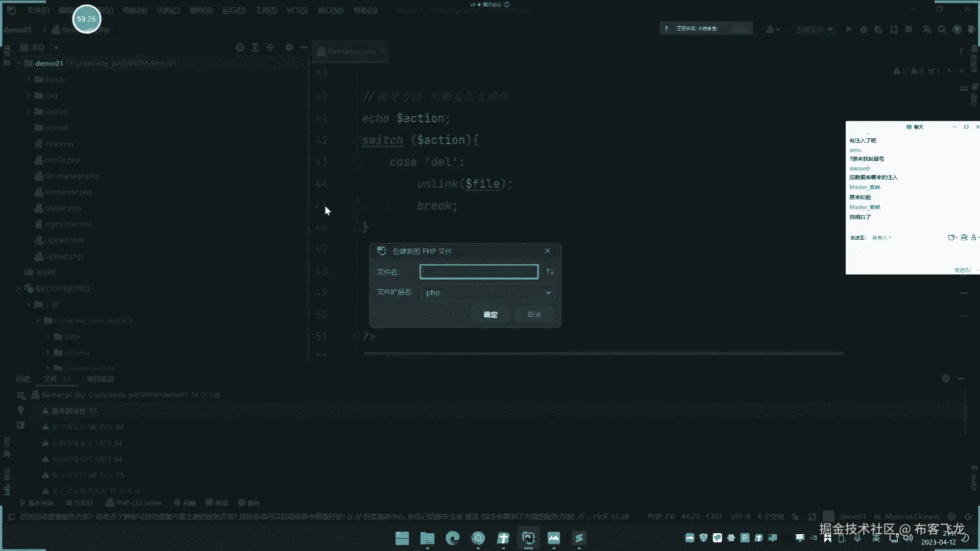980x551 pixels.
Task: Open PhpStorm from the Windows taskbar
Action: click(528, 538)
